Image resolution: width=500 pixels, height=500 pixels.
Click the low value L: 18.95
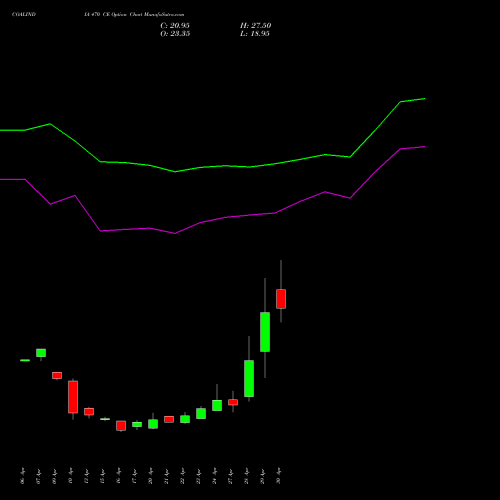[255, 34]
